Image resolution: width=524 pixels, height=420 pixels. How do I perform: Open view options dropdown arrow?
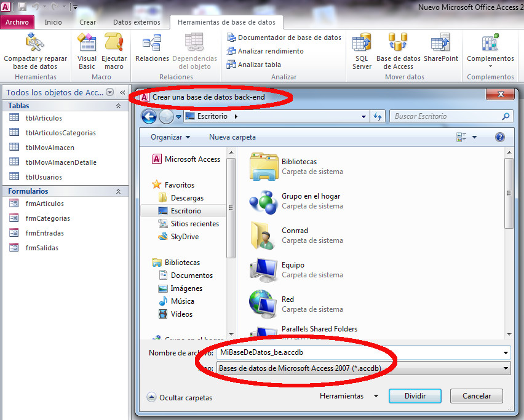coord(474,137)
